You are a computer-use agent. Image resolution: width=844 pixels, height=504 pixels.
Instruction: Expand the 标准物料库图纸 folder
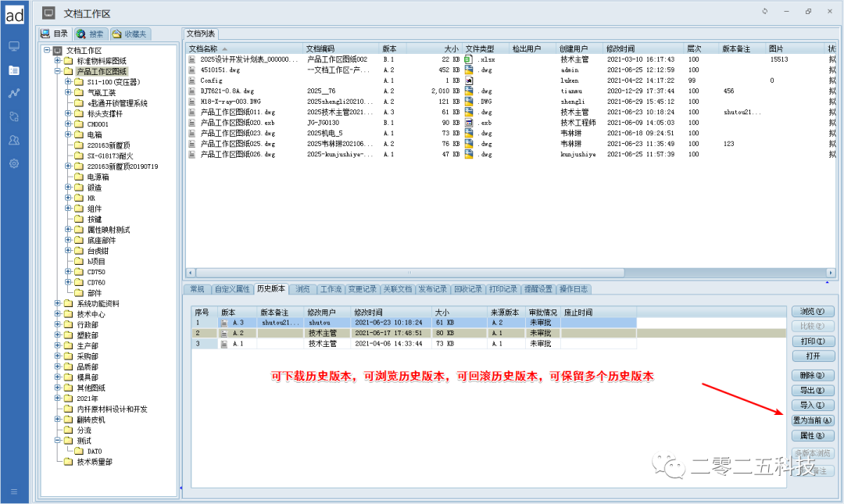[x=58, y=60]
